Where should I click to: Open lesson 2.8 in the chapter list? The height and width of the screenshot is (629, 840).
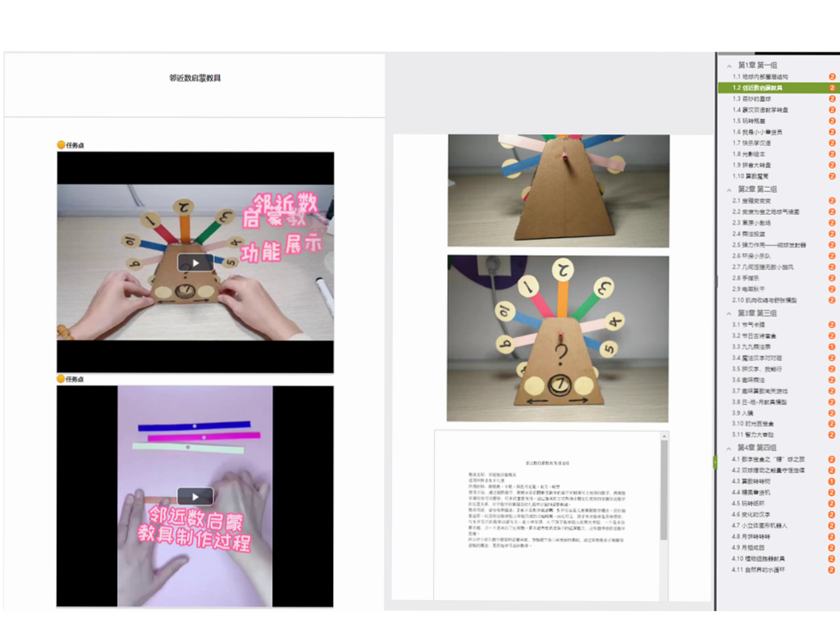pos(752,278)
